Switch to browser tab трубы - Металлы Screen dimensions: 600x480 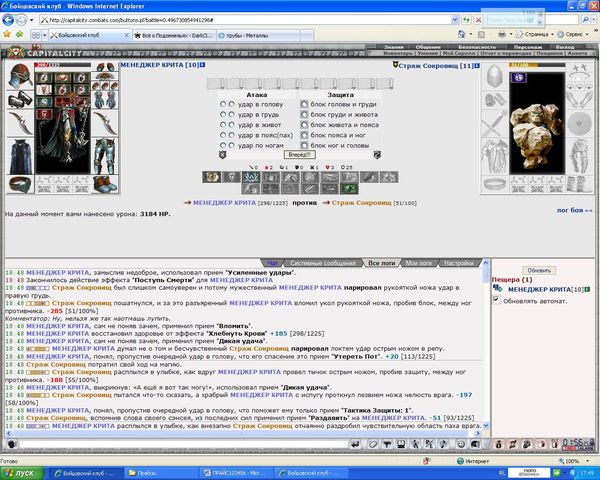pos(259,36)
